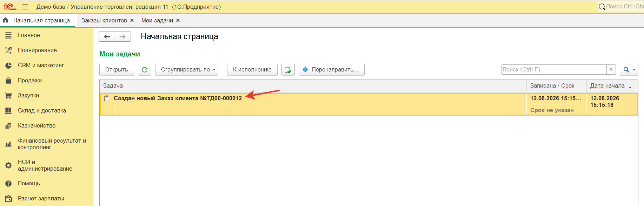Open the Склад и доставка section
This screenshot has height=206, width=644.
pos(46,111)
